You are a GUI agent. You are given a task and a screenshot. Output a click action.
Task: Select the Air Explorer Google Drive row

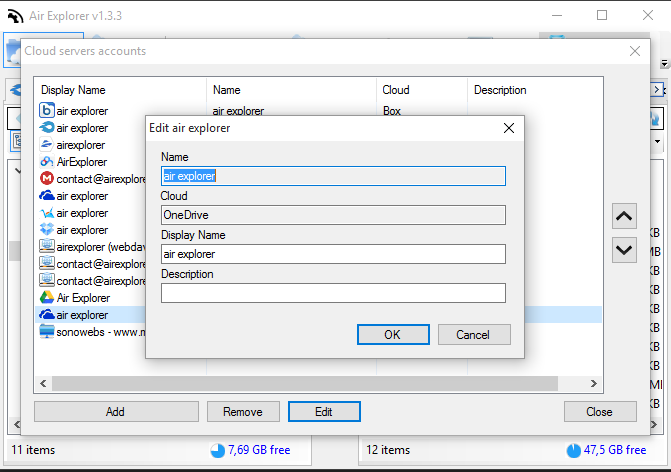tap(83, 298)
